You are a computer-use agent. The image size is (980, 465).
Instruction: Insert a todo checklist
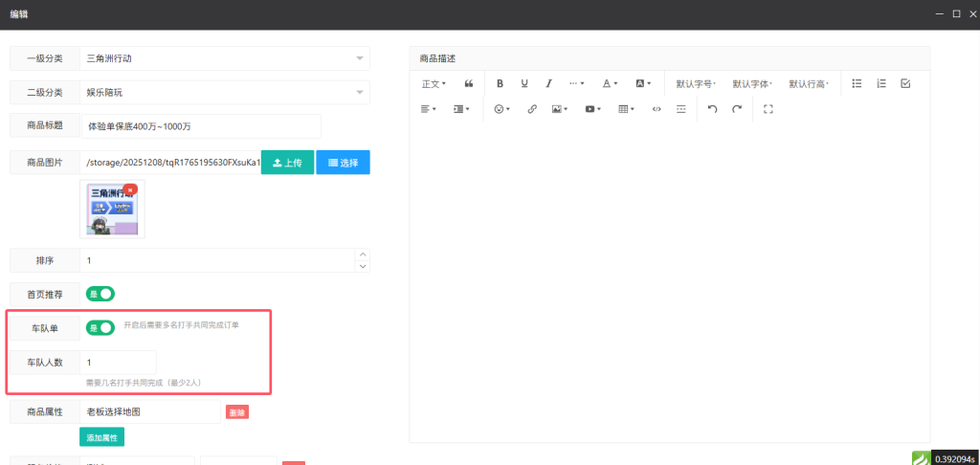pos(905,83)
